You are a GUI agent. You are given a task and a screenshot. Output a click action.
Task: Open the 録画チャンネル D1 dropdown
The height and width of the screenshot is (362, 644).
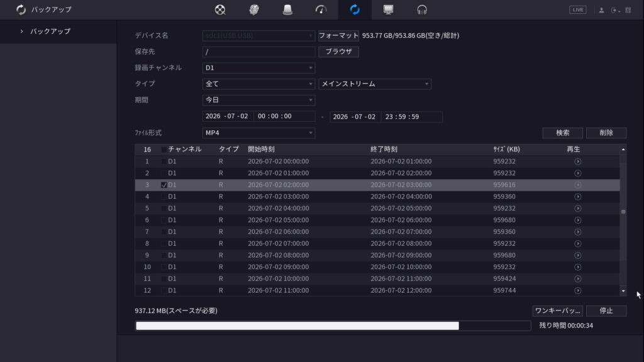[x=258, y=68]
